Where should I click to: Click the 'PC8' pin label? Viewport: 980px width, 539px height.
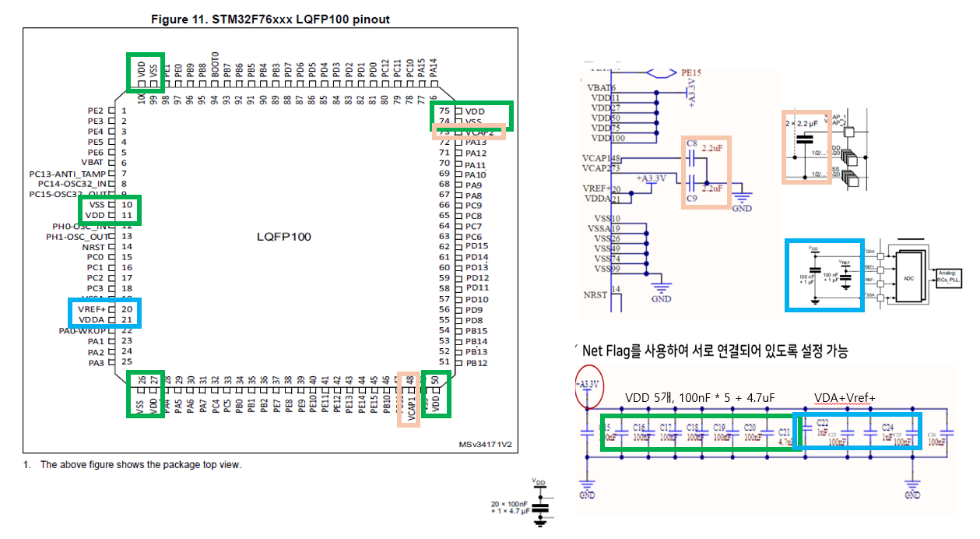pos(473,216)
